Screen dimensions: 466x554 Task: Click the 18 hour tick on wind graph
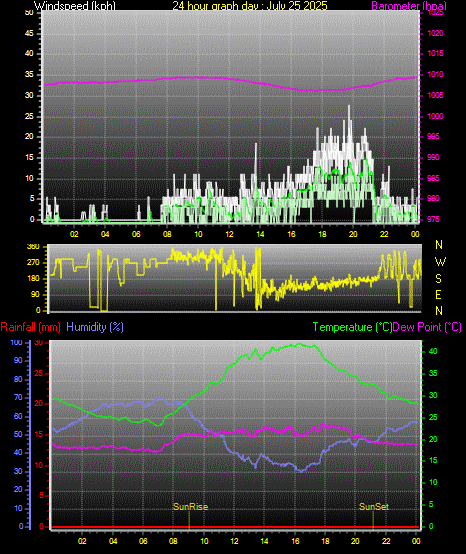[322, 234]
